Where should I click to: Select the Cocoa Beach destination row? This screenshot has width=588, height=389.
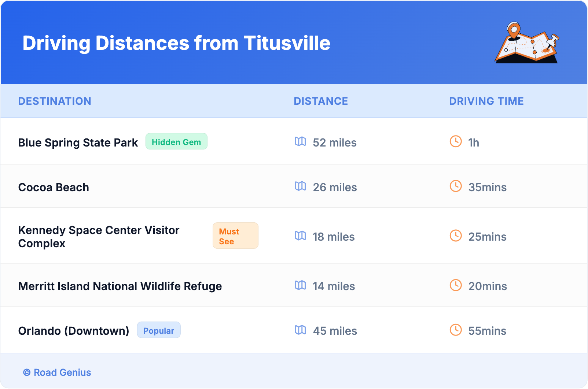pyautogui.click(x=54, y=187)
